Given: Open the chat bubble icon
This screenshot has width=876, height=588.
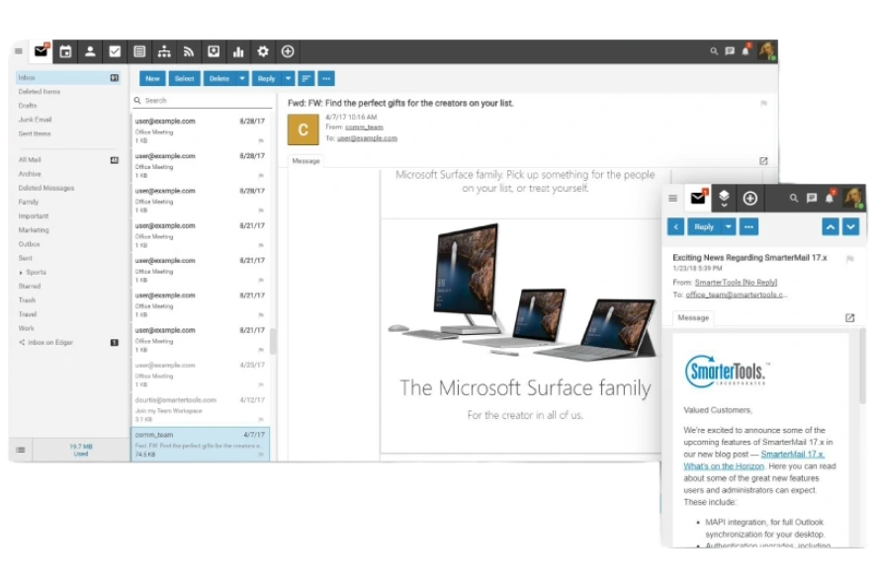Looking at the screenshot, I should 730,50.
